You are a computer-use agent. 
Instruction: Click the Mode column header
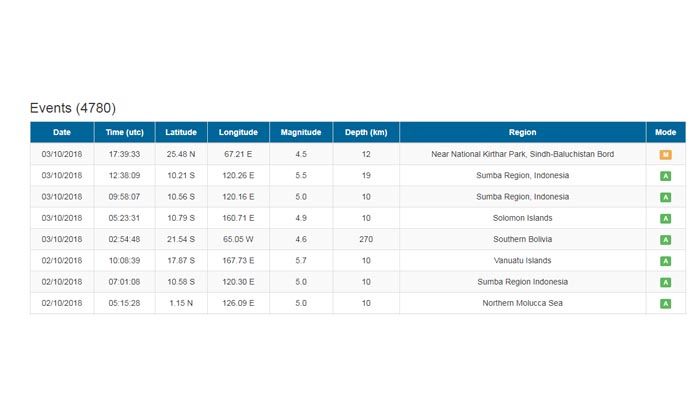pyautogui.click(x=665, y=132)
